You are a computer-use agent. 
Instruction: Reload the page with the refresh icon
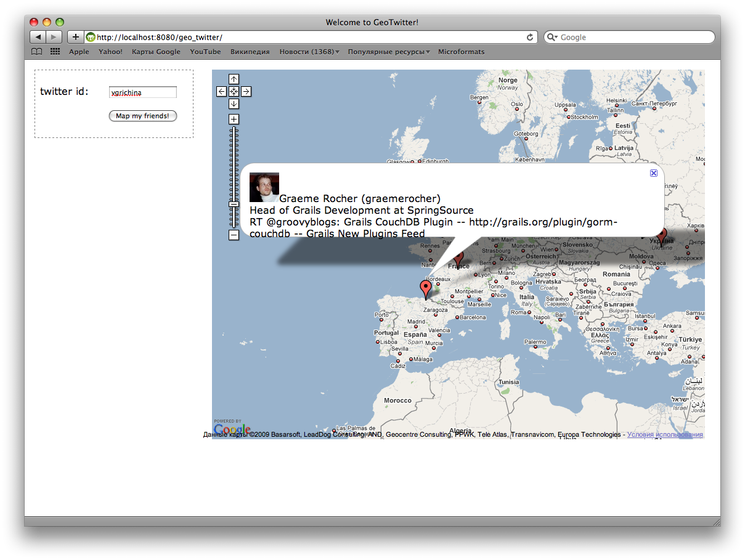[x=530, y=37]
